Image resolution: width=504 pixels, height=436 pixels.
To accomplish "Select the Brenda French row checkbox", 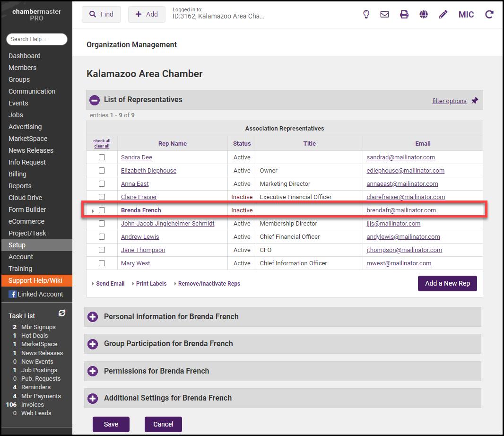I will point(102,210).
